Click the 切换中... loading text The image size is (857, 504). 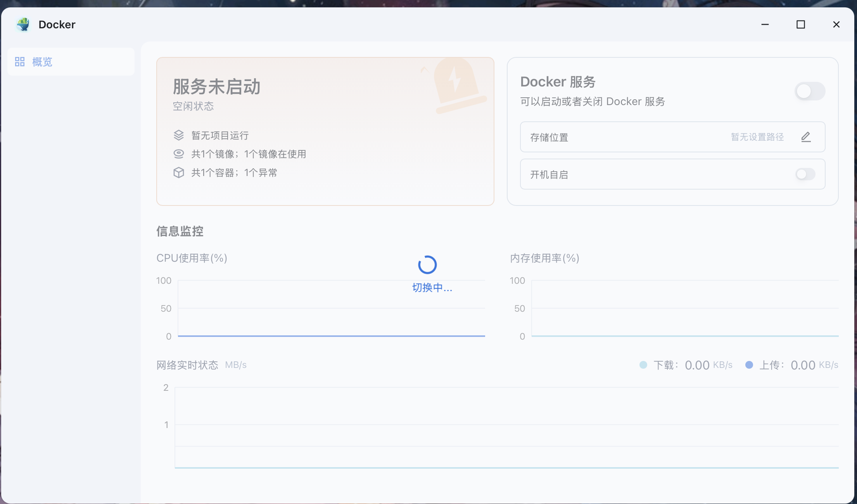click(432, 288)
